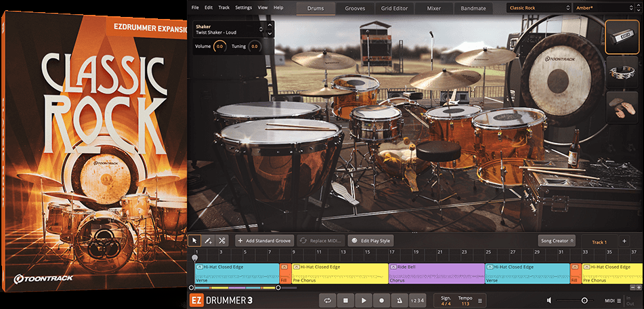Open the View menu
Viewport: 644px width, 309px height.
coord(263,7)
